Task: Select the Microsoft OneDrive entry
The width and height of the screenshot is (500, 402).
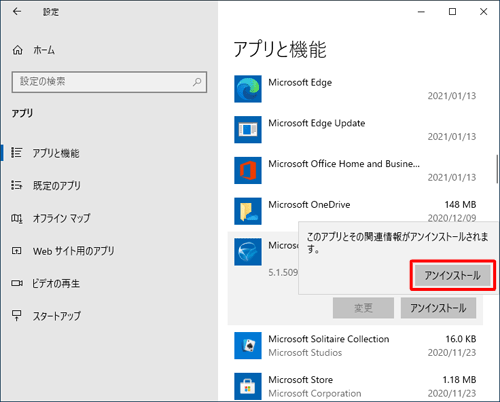Action: [x=355, y=211]
